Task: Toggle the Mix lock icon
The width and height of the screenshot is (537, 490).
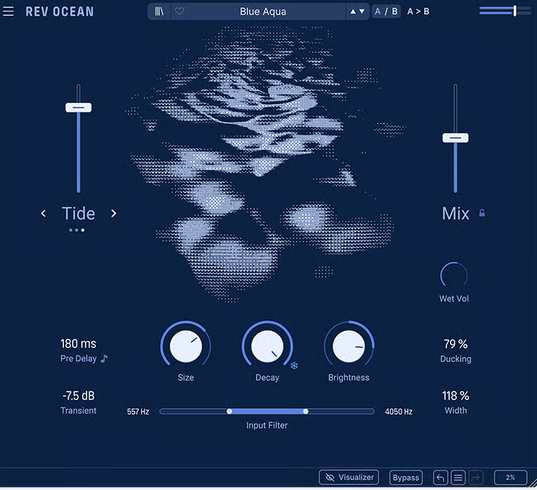Action: [482, 213]
